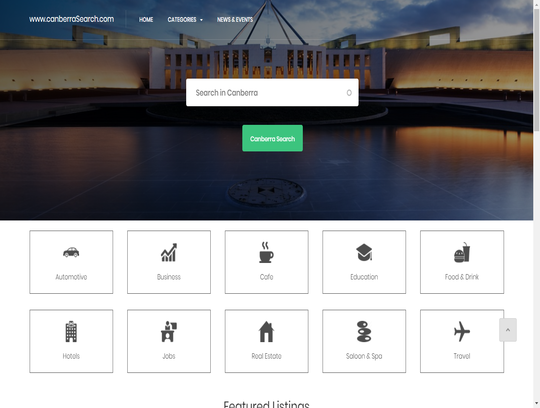This screenshot has height=408, width=540.
Task: Select the Business growth chart icon
Action: pyautogui.click(x=169, y=252)
